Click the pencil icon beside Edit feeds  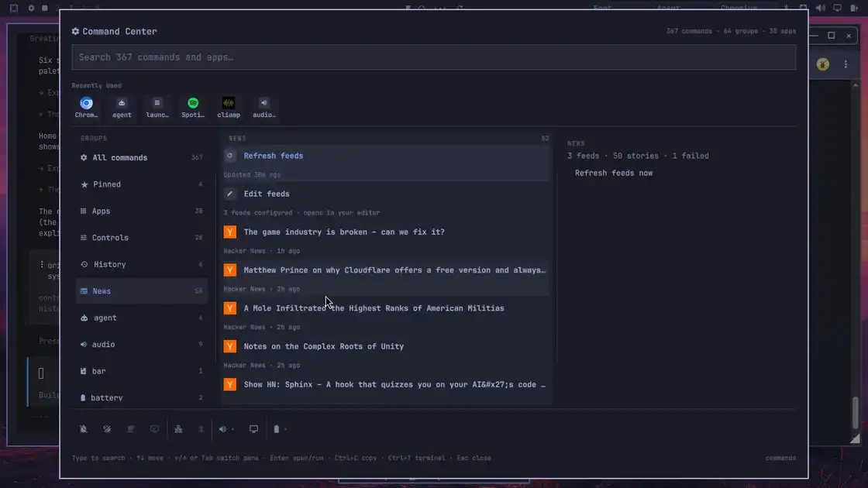(229, 194)
